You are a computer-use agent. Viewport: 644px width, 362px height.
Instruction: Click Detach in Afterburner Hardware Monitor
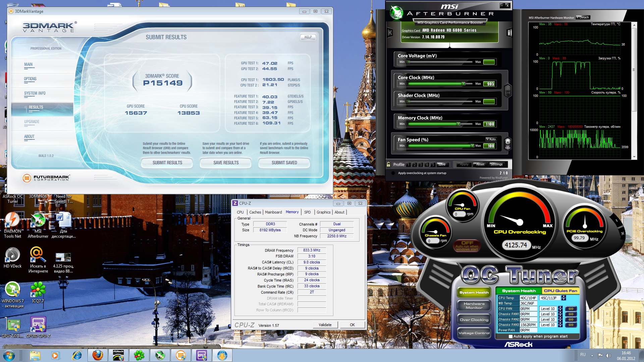pos(583,17)
